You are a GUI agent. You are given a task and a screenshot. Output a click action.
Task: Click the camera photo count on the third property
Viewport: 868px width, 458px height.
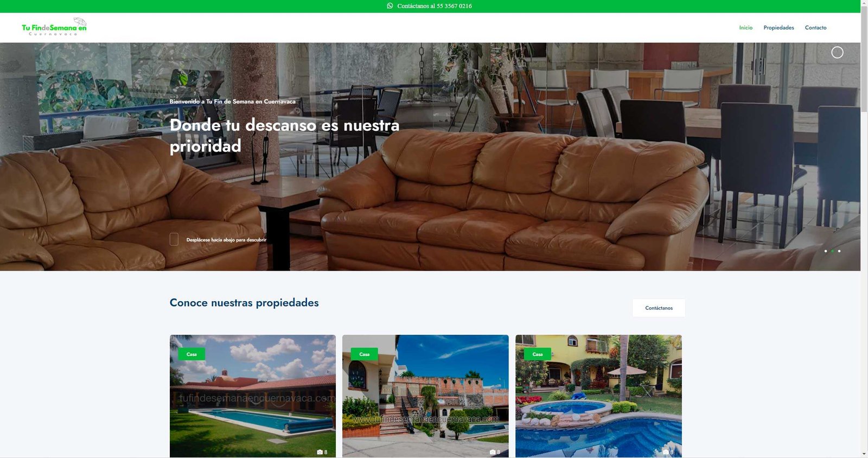coord(668,452)
